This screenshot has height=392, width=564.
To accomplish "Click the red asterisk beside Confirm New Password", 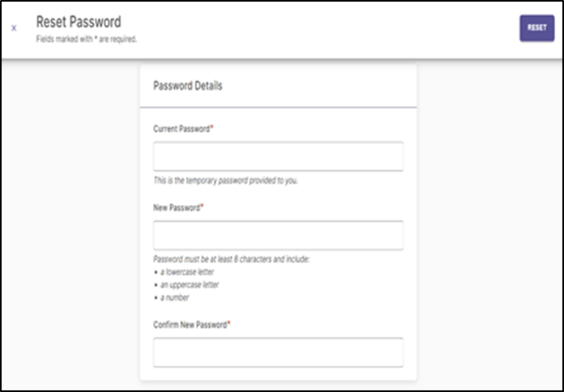I will point(229,323).
